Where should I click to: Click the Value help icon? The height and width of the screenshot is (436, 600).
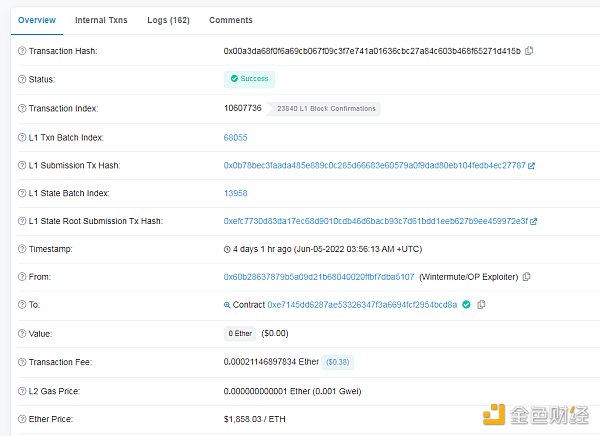[22, 333]
